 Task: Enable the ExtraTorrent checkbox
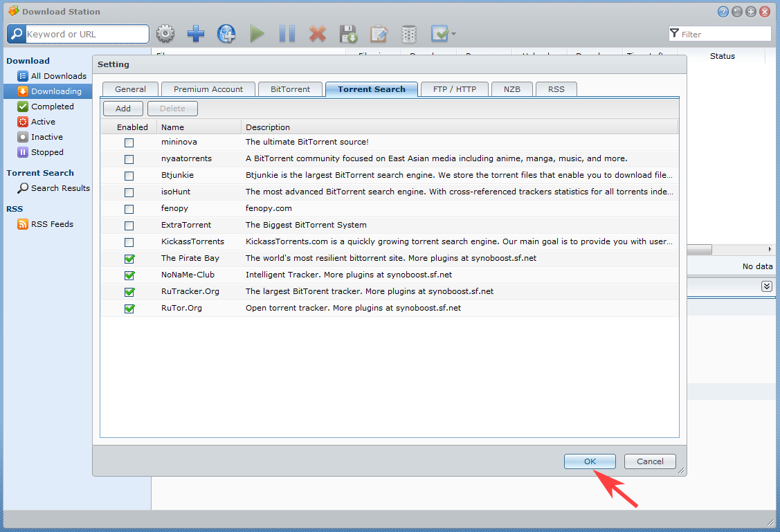coord(129,226)
